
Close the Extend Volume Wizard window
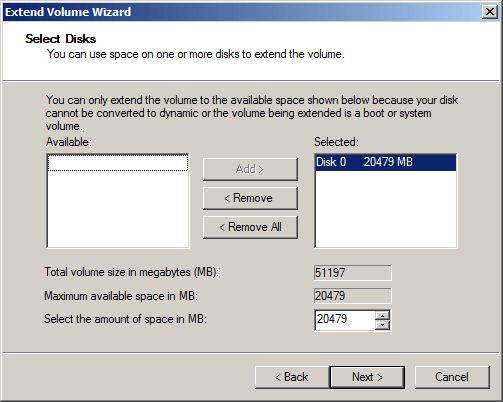tap(490, 12)
